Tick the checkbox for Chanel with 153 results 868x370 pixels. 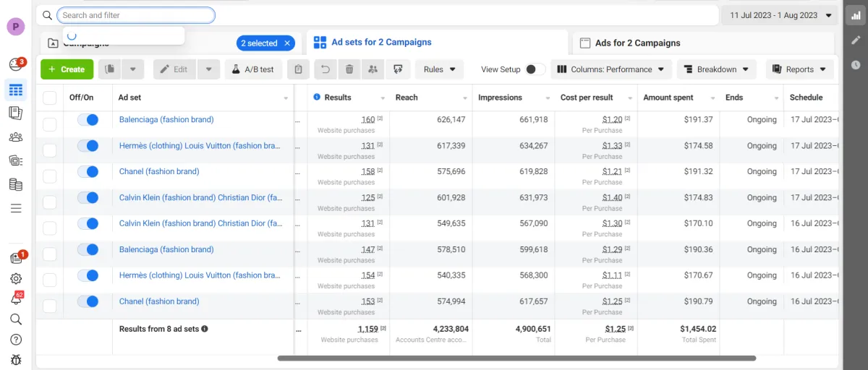click(x=50, y=306)
